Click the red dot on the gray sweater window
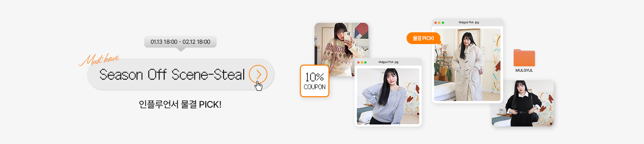This screenshot has width=644, height=144. (358, 62)
